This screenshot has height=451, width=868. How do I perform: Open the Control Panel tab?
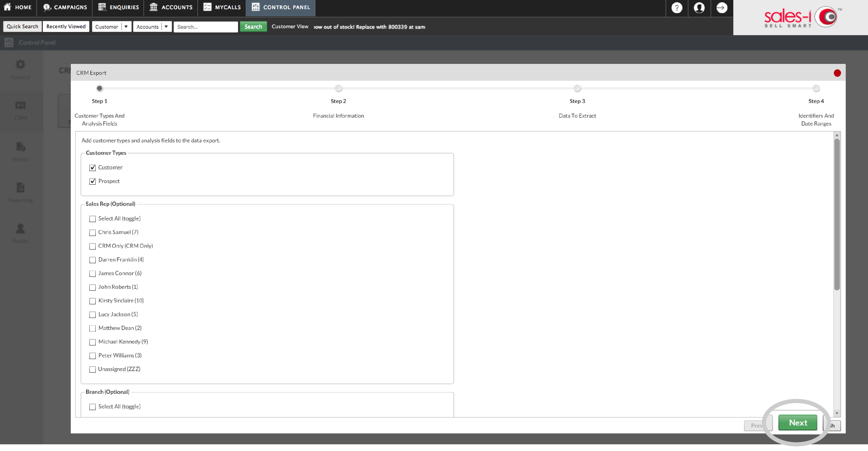tap(281, 7)
